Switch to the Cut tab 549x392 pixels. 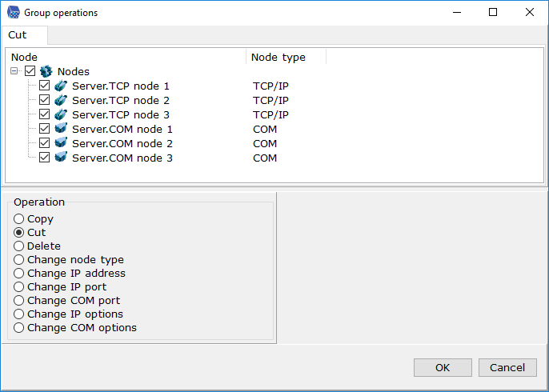tap(18, 35)
